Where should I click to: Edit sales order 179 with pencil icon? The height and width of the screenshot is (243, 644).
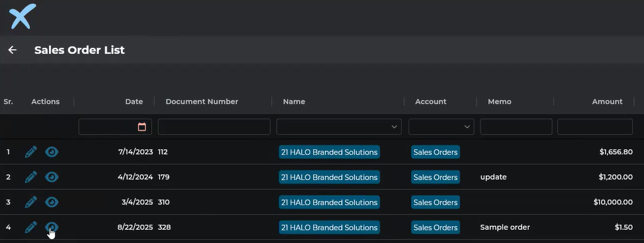coord(31,177)
